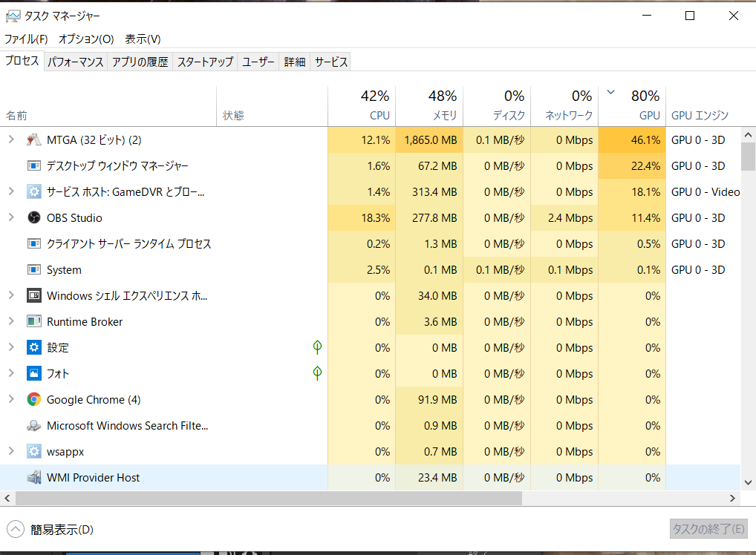Screen dimensions: 756x555
Task: Expand the Google Chrome process group
Action: (11, 399)
